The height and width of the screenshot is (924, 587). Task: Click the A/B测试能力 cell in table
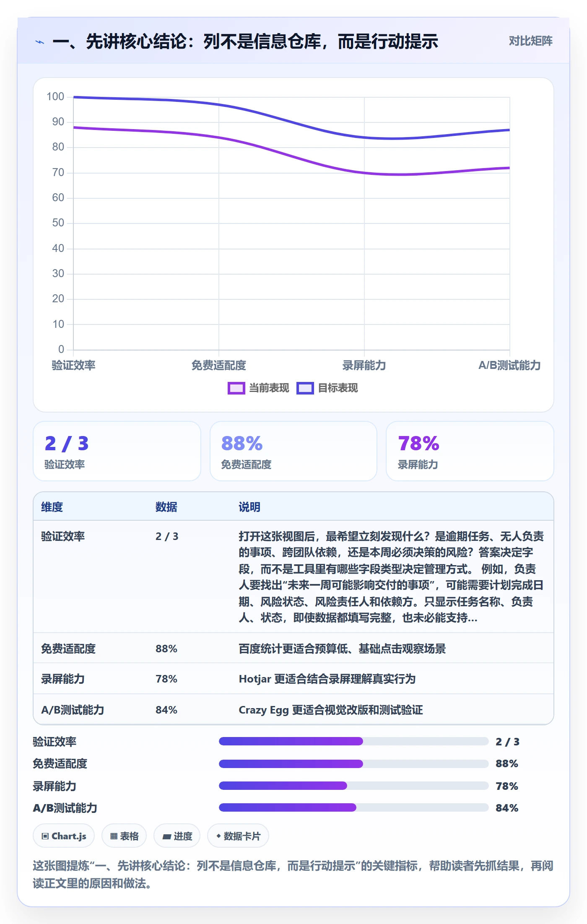click(73, 710)
